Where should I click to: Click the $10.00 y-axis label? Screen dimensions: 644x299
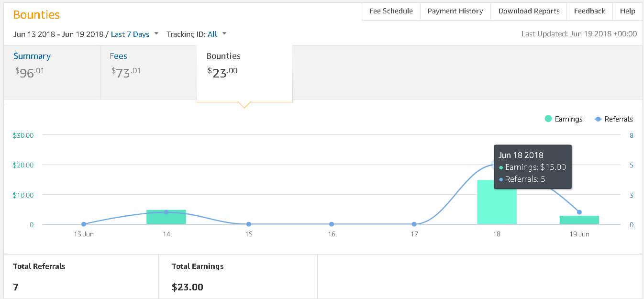(23, 195)
